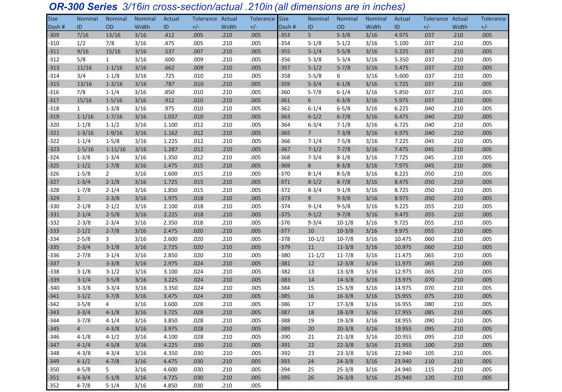Image resolution: width=562 pixels, height=392 pixels.
Task: Click the left table's Actual Width header
Action: 229,23
